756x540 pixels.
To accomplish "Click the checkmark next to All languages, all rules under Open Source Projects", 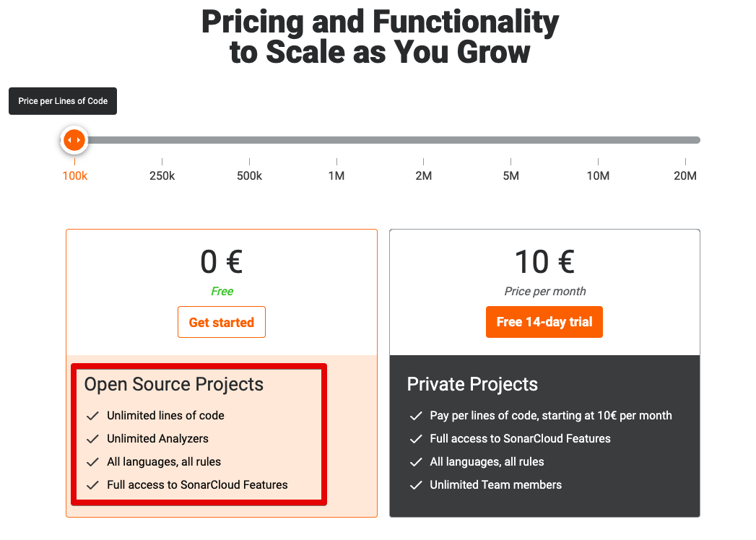I will [x=93, y=462].
